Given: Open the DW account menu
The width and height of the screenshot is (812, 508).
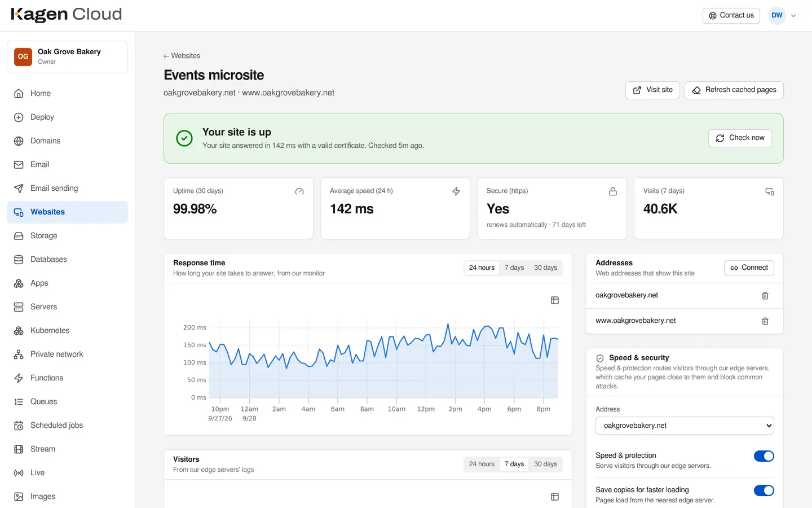Looking at the screenshot, I should [783, 16].
